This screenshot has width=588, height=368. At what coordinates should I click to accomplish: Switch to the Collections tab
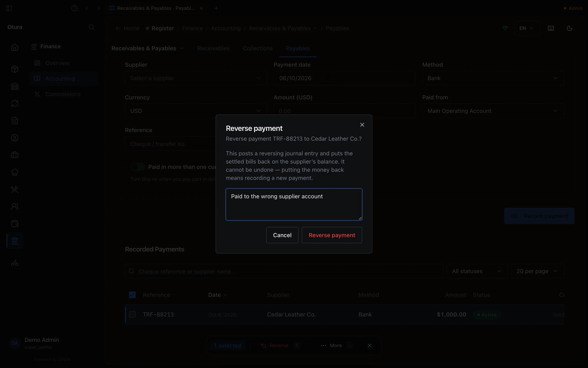(x=257, y=48)
